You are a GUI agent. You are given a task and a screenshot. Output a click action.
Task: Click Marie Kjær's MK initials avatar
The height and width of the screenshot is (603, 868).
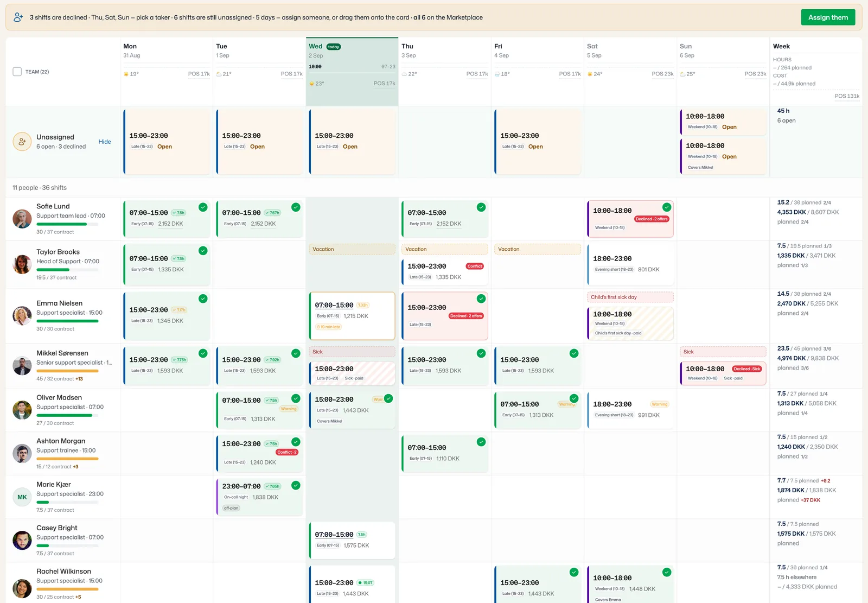[x=22, y=497]
